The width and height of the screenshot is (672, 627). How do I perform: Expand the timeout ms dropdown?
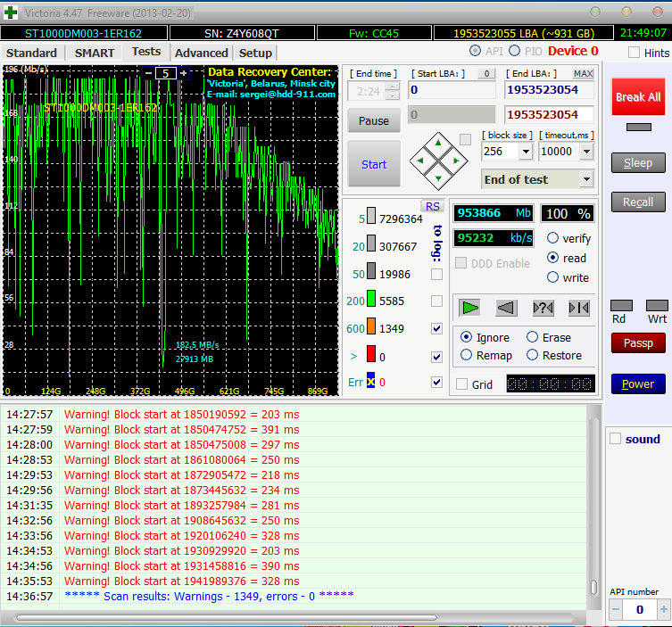tap(585, 152)
